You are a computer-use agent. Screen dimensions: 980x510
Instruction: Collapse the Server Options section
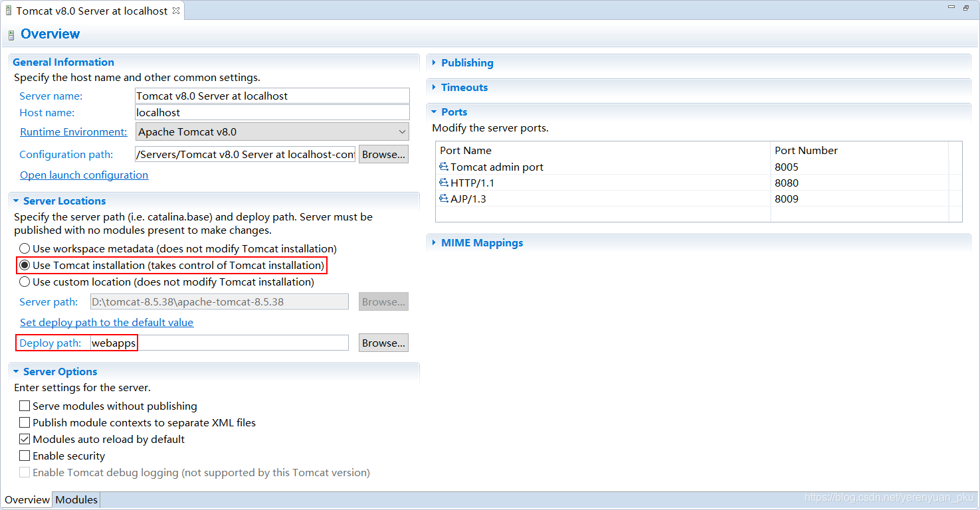click(16, 371)
